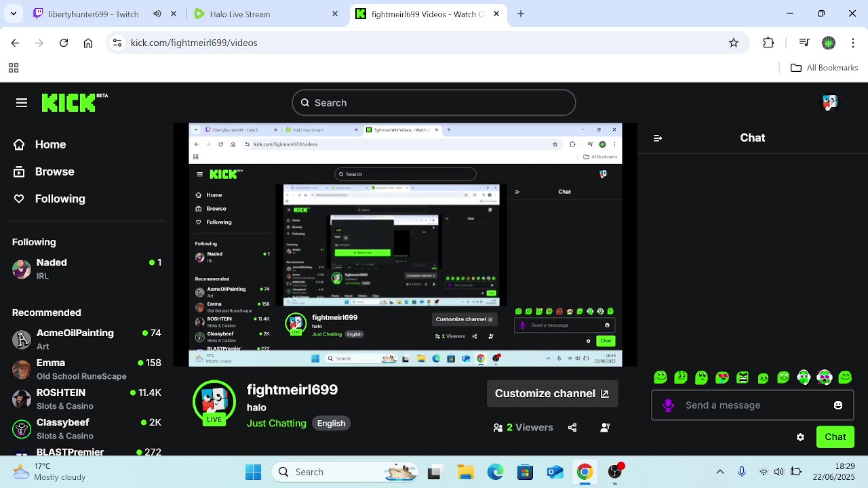
Task: Open AcmeOilPainting recommended channel
Action: click(x=87, y=340)
